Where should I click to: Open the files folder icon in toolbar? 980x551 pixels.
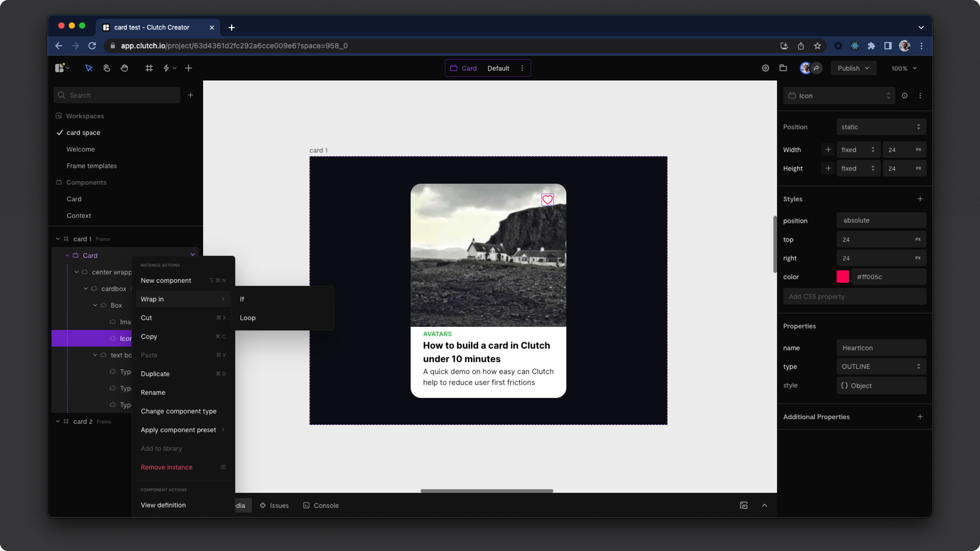[x=783, y=68]
